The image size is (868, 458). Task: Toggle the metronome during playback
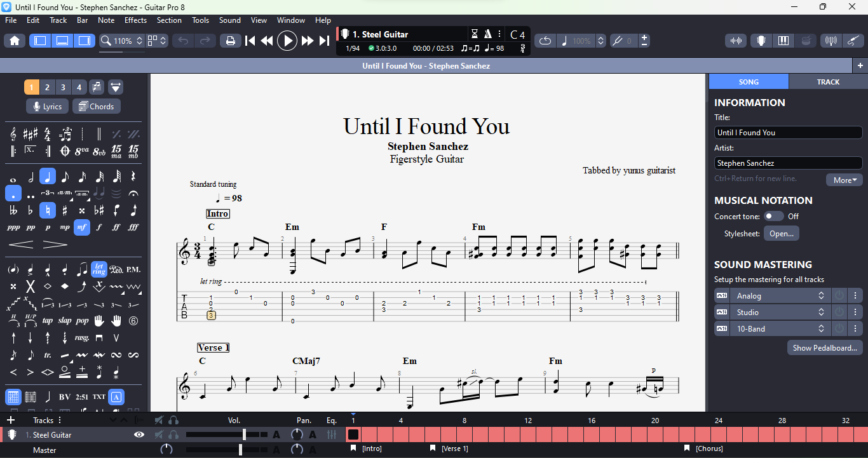(x=488, y=34)
